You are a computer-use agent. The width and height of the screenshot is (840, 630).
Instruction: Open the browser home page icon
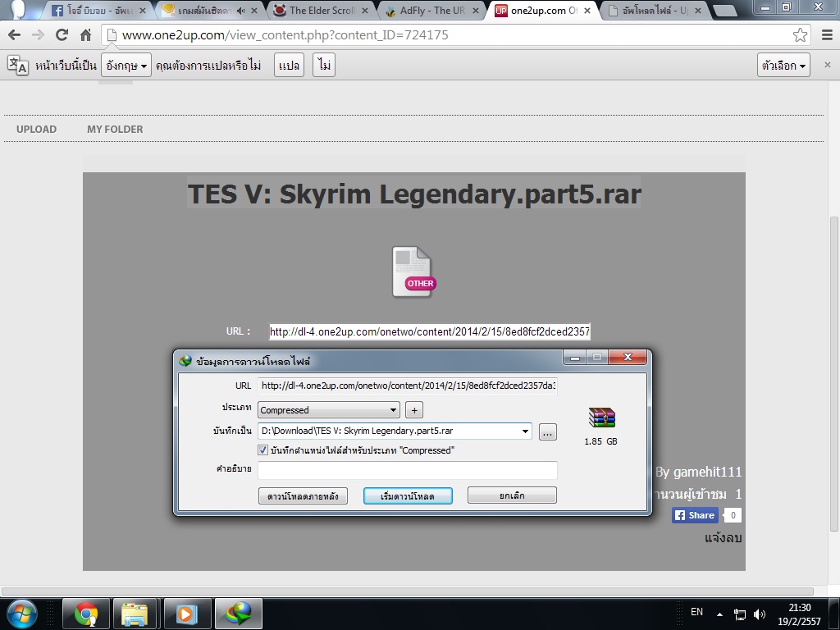pyautogui.click(x=85, y=35)
